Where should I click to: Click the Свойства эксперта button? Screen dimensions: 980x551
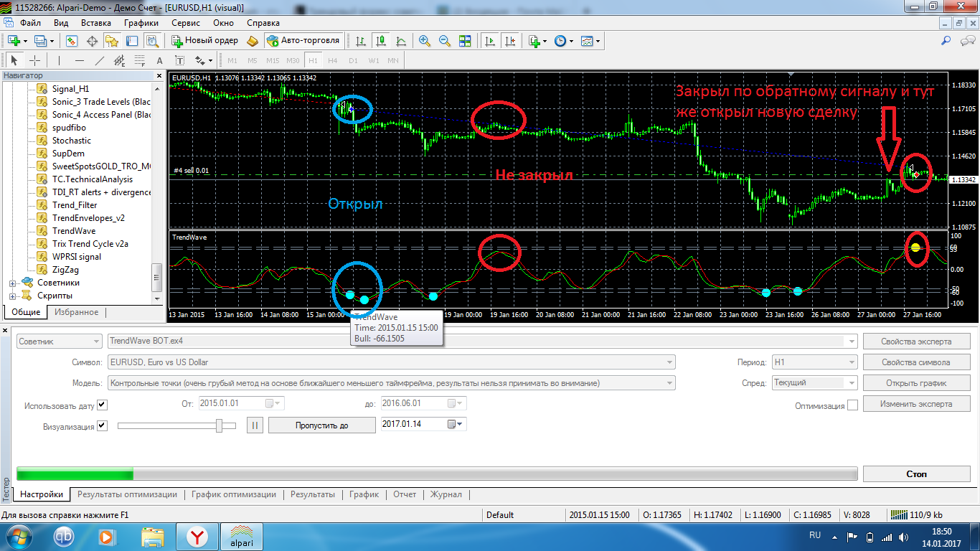pos(916,342)
